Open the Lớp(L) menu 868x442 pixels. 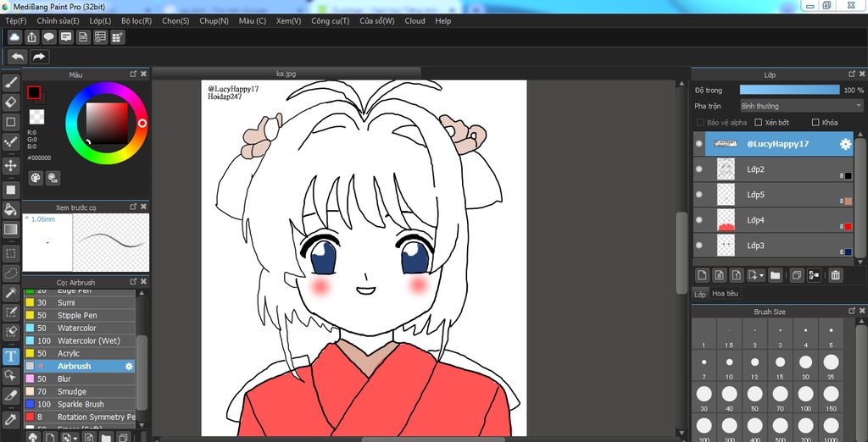[x=100, y=20]
